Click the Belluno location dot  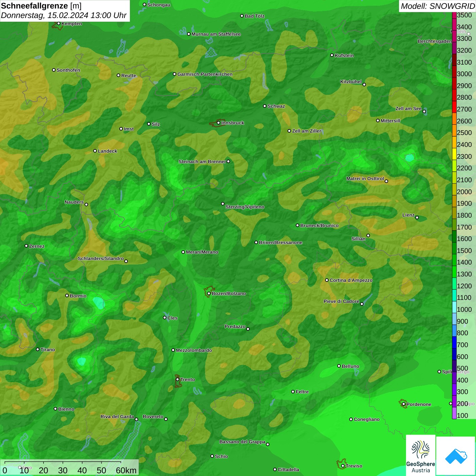339,366
